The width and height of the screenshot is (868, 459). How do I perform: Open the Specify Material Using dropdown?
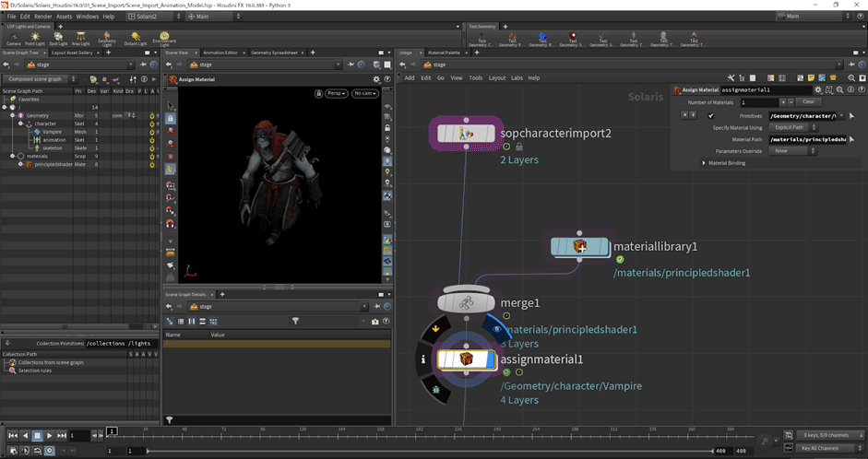pyautogui.click(x=791, y=127)
